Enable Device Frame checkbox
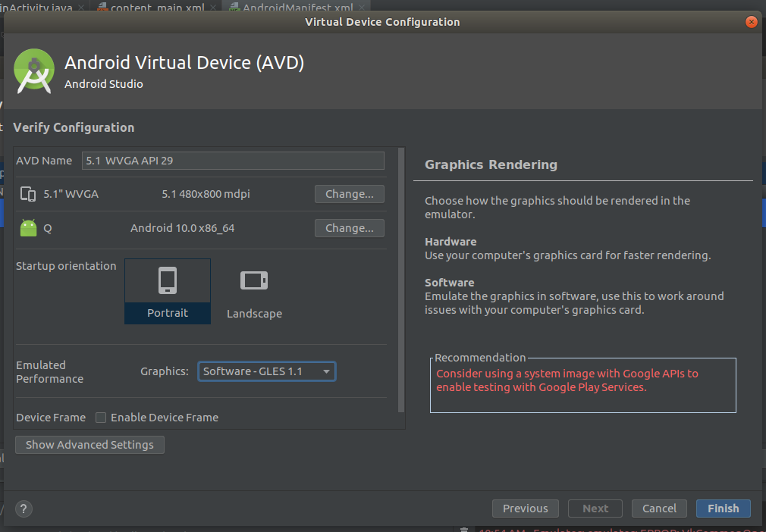 click(101, 418)
